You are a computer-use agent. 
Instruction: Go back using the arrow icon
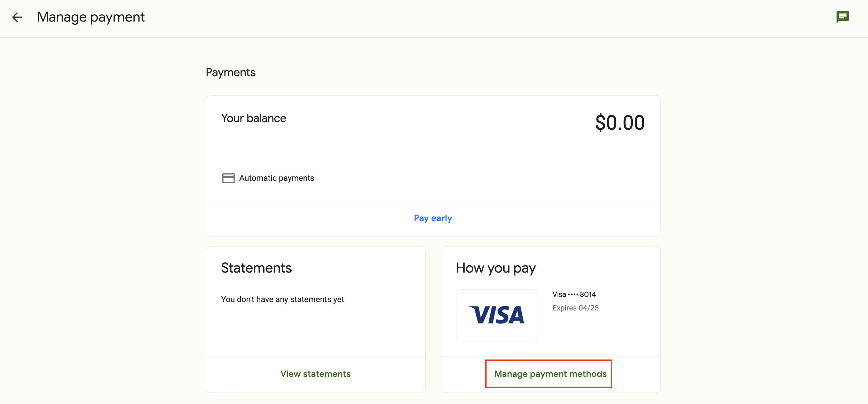(17, 17)
